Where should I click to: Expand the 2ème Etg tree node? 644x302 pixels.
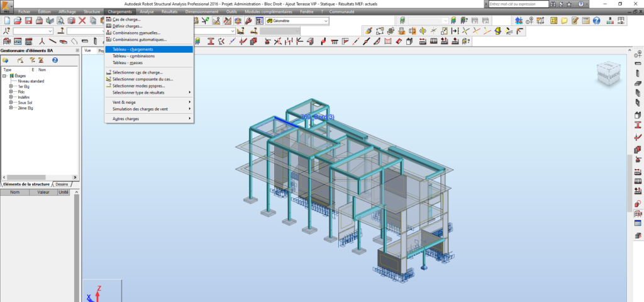point(11,108)
